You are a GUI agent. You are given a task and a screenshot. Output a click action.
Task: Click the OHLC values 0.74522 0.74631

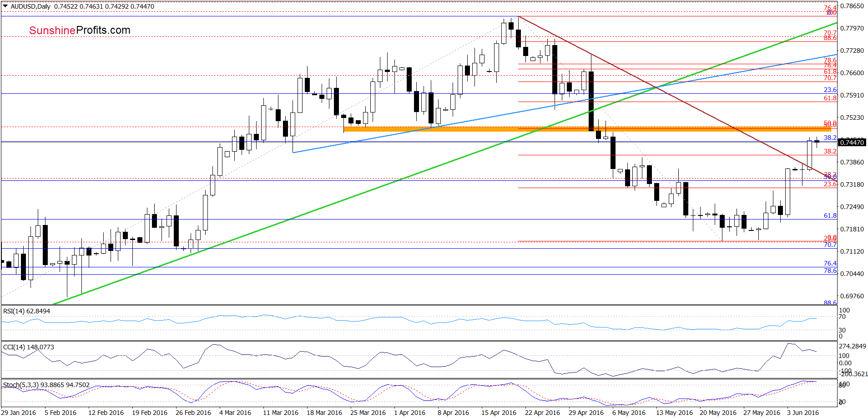tap(79, 6)
